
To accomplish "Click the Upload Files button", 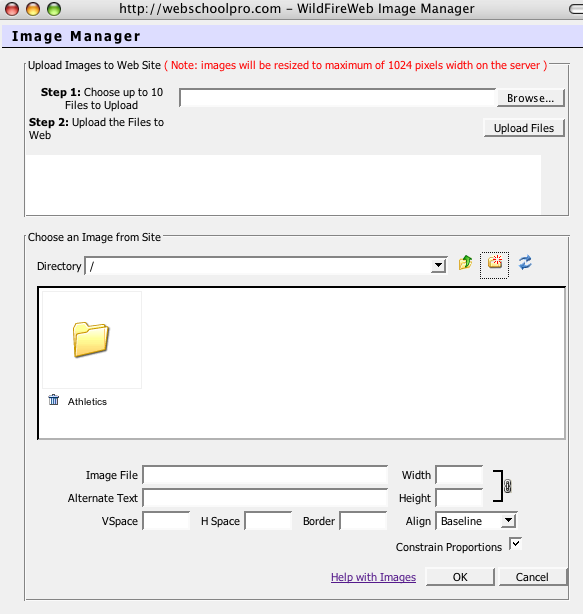I will click(524, 128).
